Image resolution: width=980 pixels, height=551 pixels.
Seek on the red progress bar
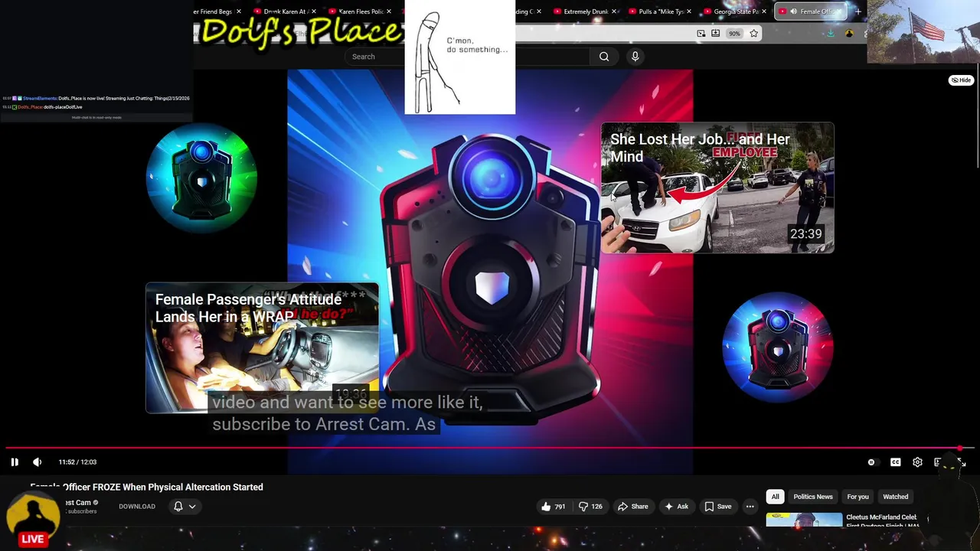point(490,448)
